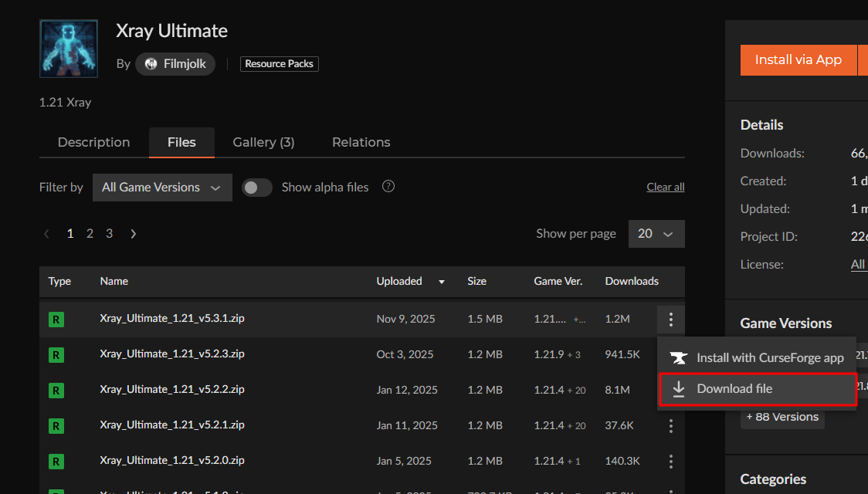Select page 1
Image resolution: width=868 pixels, height=494 pixels.
click(x=70, y=234)
